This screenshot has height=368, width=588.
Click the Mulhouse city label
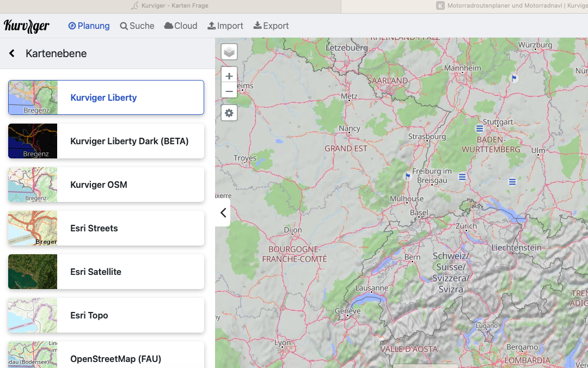point(407,199)
